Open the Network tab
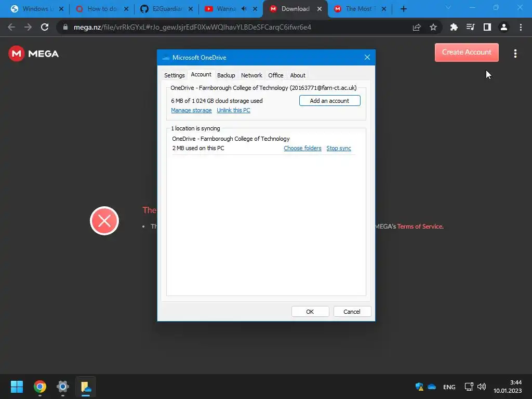 click(x=251, y=75)
